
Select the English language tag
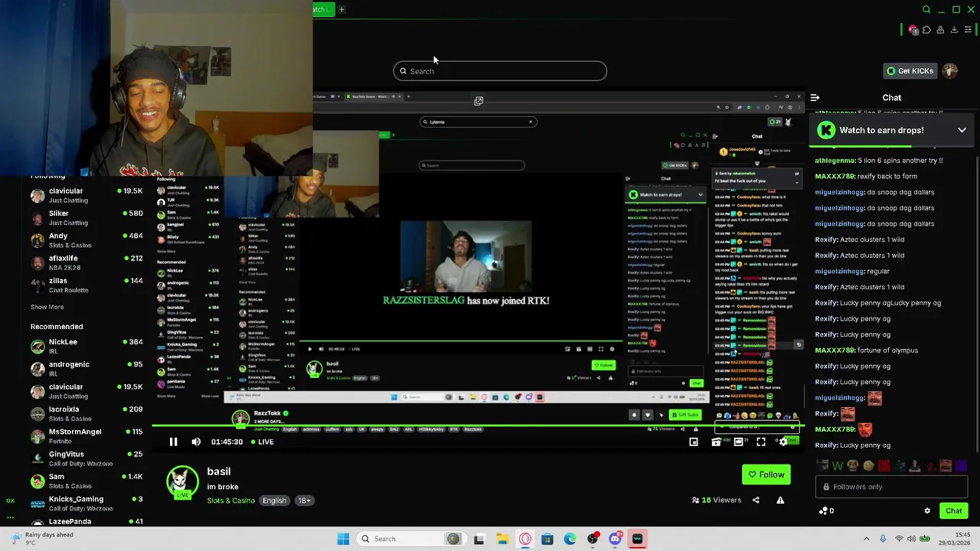(274, 500)
